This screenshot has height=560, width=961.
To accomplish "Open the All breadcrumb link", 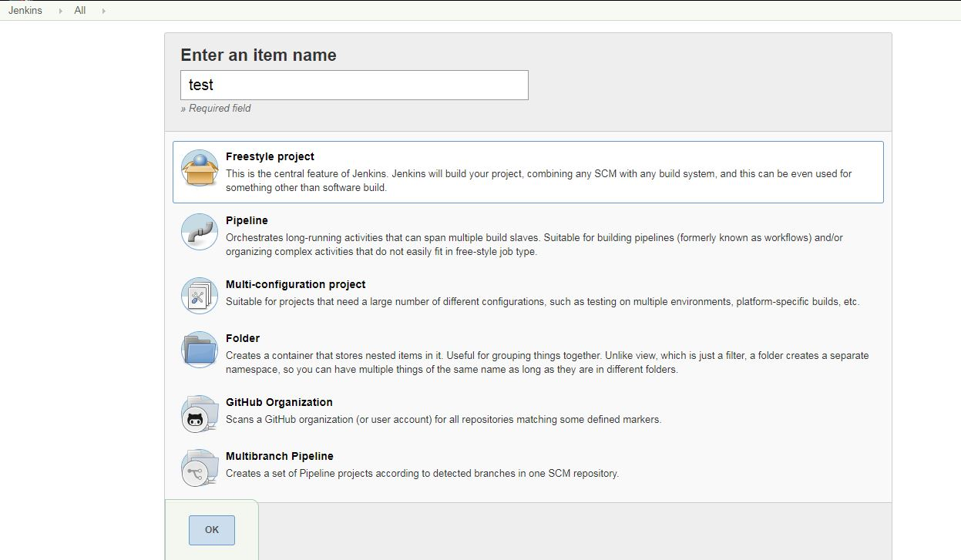I will click(x=80, y=11).
